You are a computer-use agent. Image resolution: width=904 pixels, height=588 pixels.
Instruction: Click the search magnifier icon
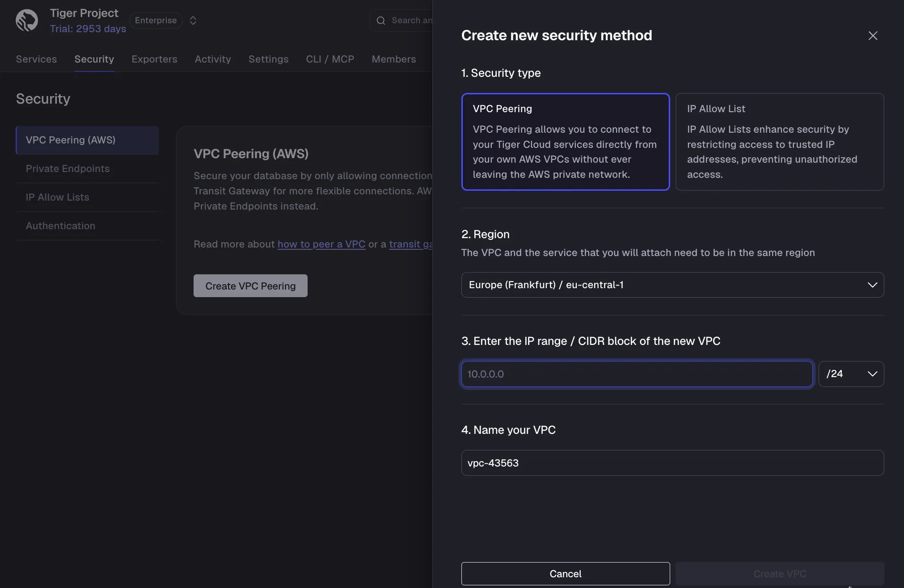click(381, 21)
